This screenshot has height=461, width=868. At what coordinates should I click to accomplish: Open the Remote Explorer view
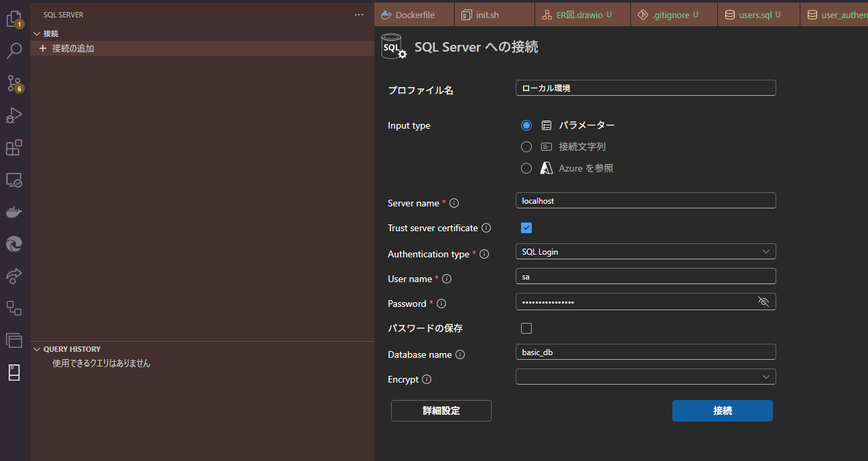click(14, 180)
